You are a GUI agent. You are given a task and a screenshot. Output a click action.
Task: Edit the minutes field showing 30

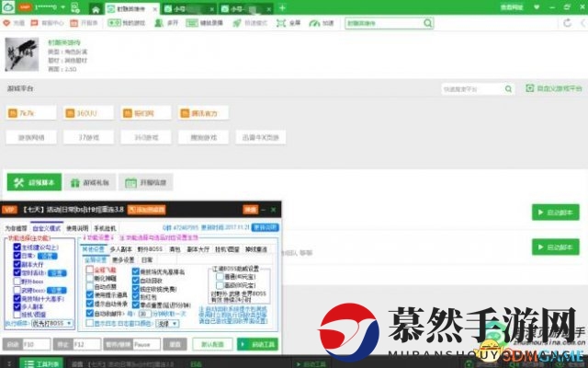(x=145, y=313)
